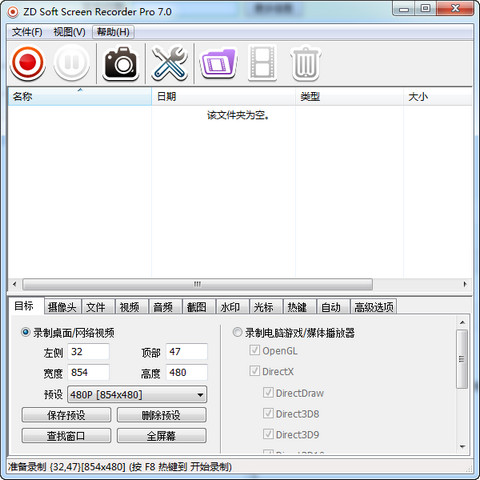Open the purple video folder icon
The image size is (480, 480).
pyautogui.click(x=218, y=63)
